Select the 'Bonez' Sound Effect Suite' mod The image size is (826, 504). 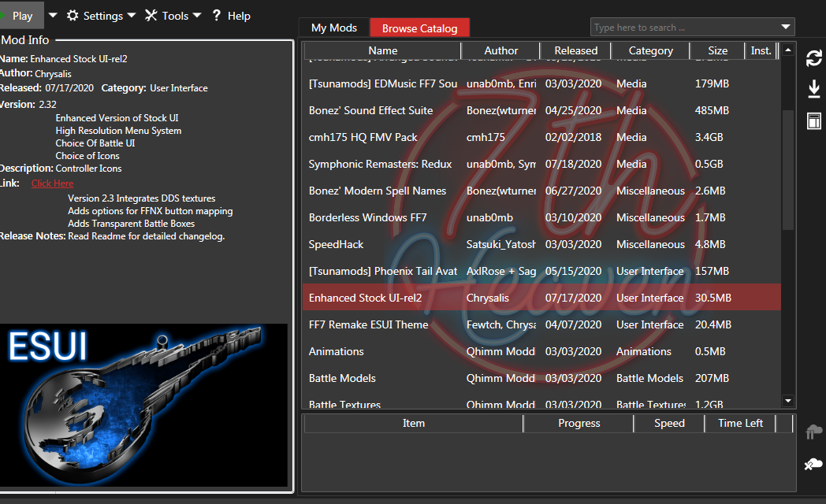541,110
